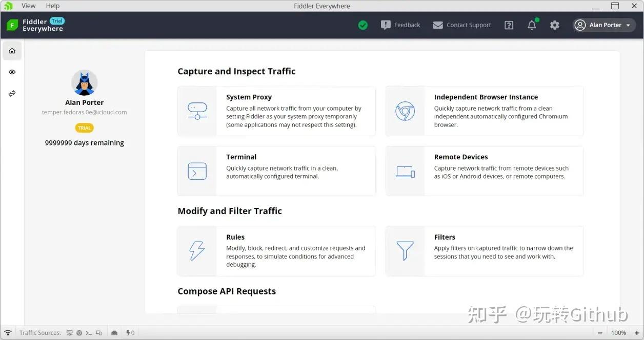Image resolution: width=644 pixels, height=340 pixels.
Task: Click the yellow TRIAL badge under the profile
Action: click(85, 128)
